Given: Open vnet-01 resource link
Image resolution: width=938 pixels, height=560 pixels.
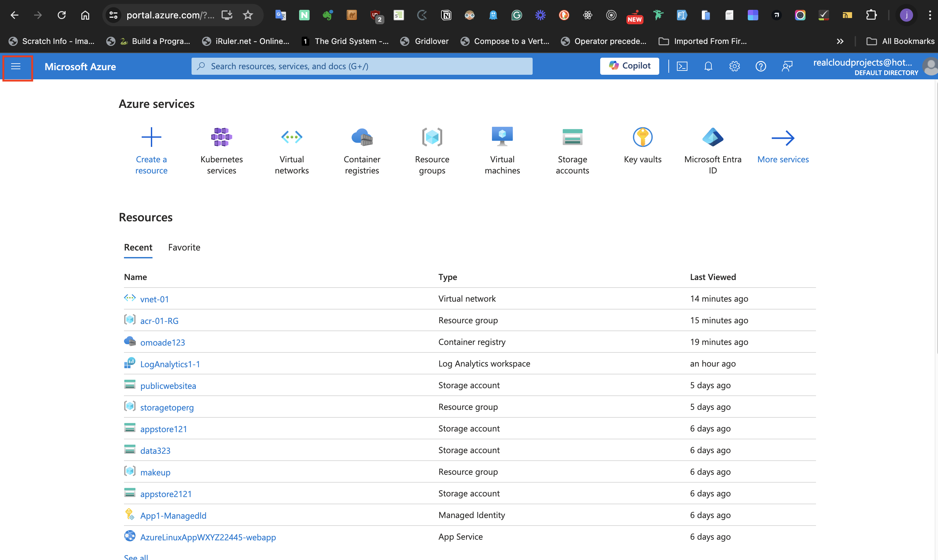Looking at the screenshot, I should [x=154, y=299].
